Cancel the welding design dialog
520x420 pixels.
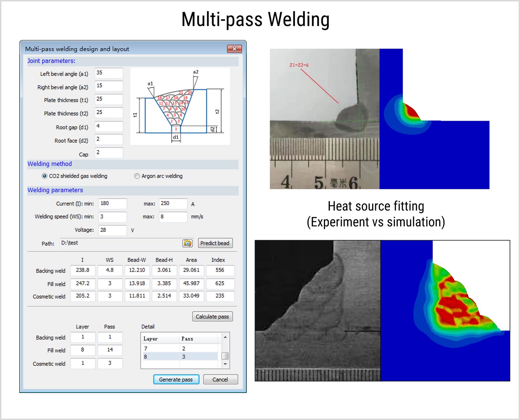220,379
